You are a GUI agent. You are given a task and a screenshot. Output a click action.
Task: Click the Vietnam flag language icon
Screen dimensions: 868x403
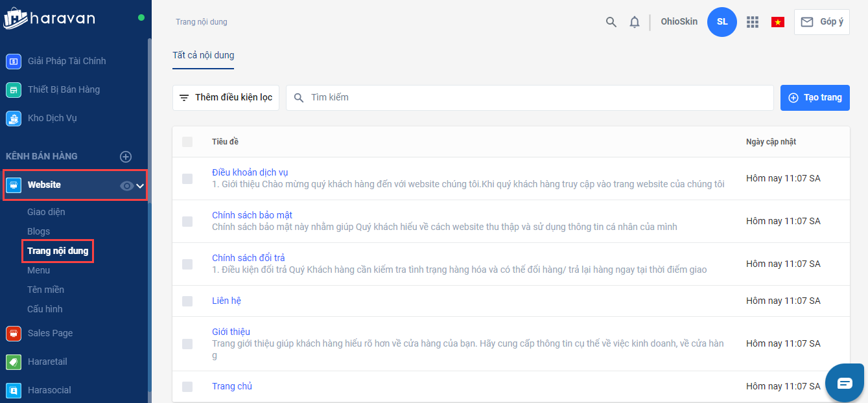(778, 22)
